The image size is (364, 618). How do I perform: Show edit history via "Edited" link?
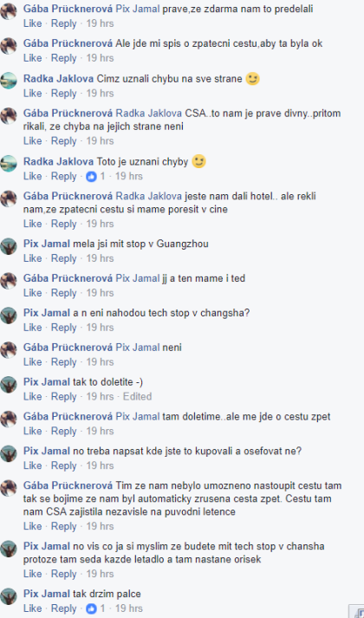[x=138, y=396]
